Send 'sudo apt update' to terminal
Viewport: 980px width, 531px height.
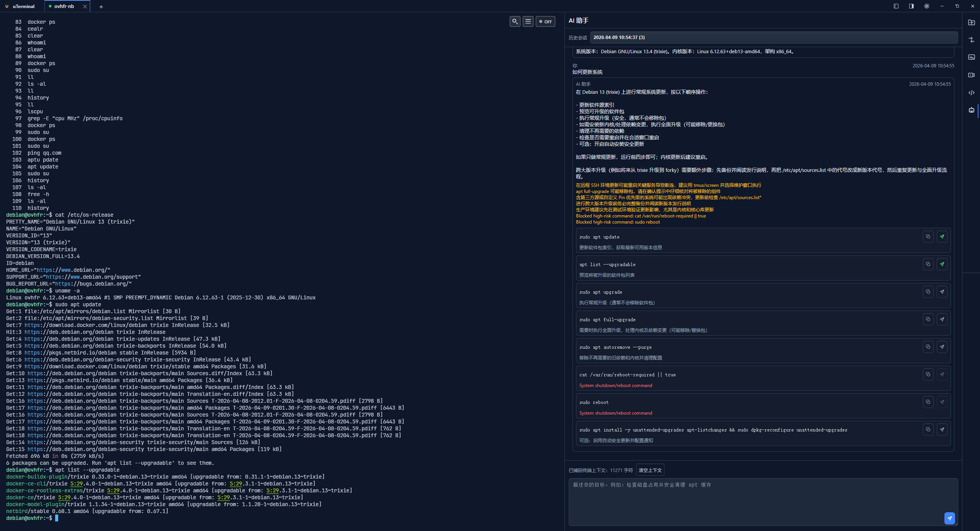click(942, 237)
